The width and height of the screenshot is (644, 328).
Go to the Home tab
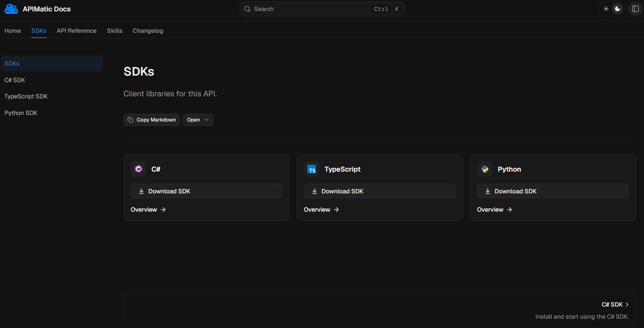point(13,31)
